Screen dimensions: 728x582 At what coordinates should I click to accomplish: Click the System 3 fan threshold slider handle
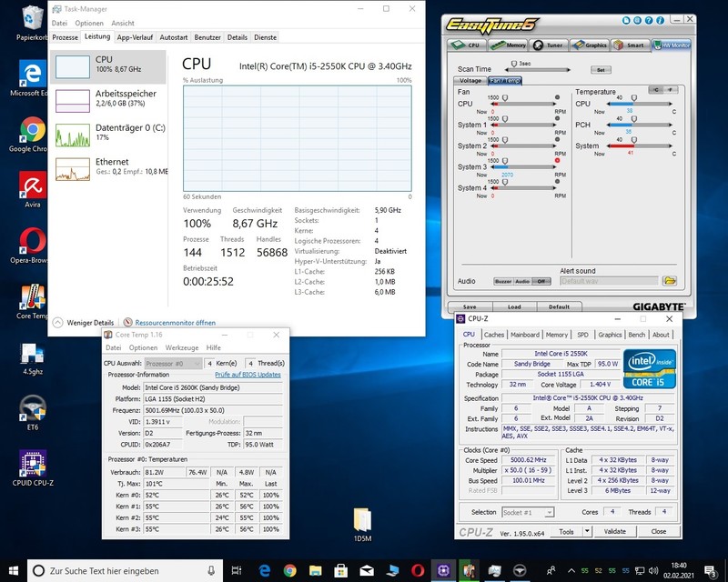click(x=505, y=161)
